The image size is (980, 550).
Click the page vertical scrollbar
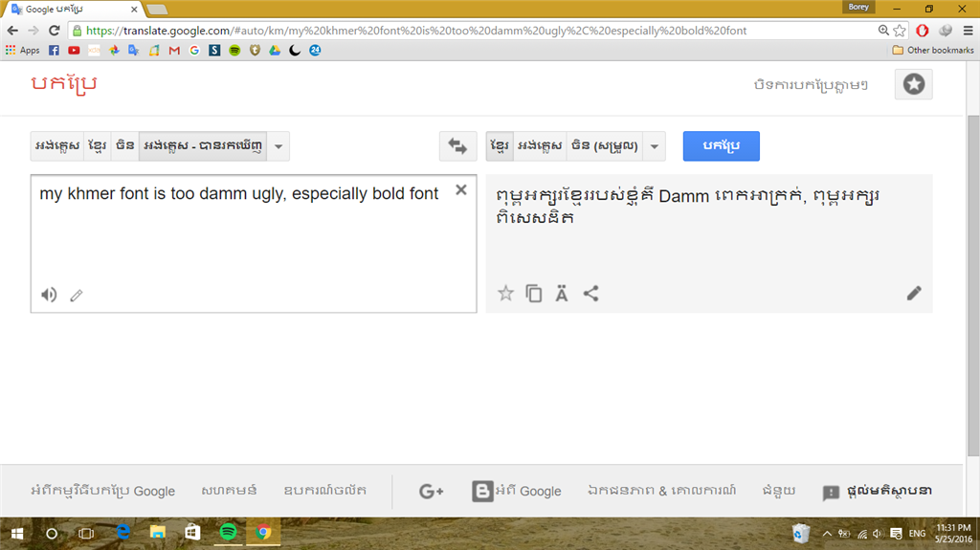[x=972, y=286]
